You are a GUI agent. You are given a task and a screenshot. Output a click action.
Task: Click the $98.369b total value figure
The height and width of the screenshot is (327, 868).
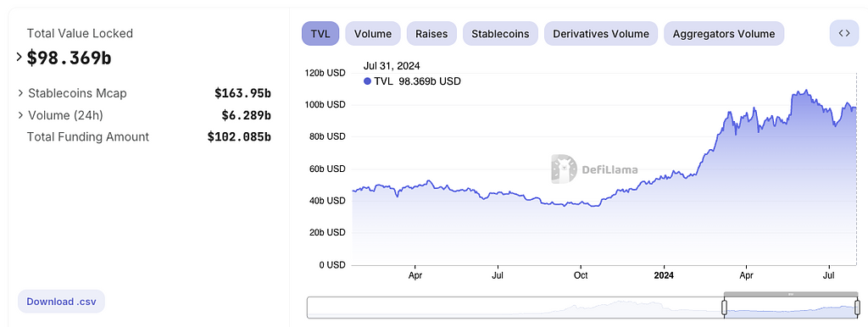(70, 57)
